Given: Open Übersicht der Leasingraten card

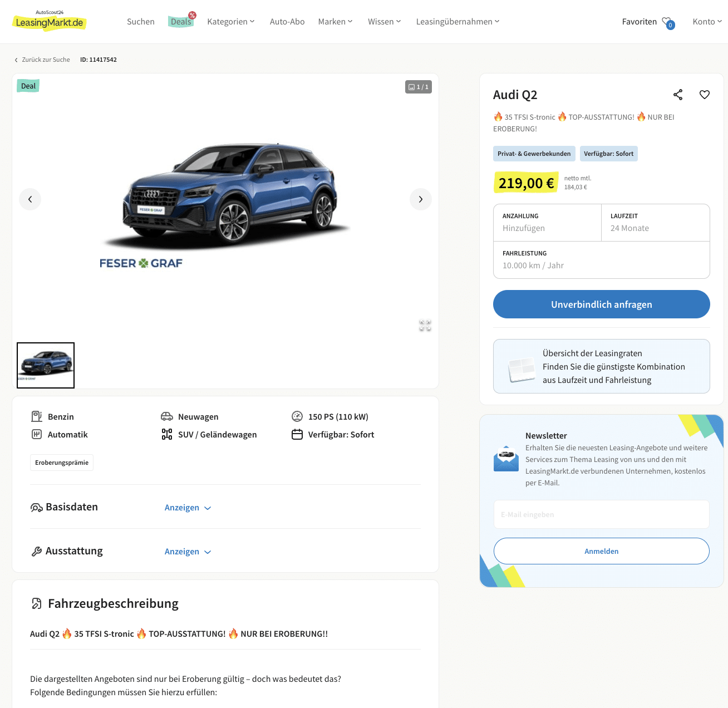Looking at the screenshot, I should coord(602,366).
